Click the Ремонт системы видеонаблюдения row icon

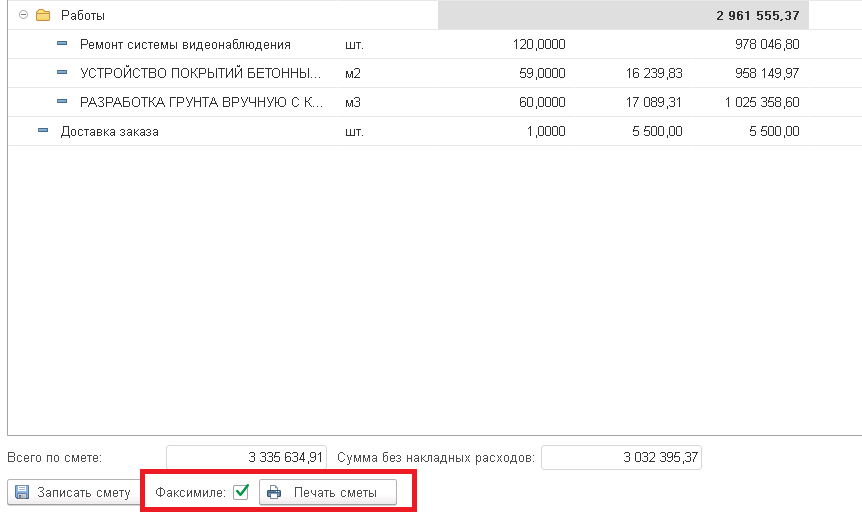(x=62, y=44)
